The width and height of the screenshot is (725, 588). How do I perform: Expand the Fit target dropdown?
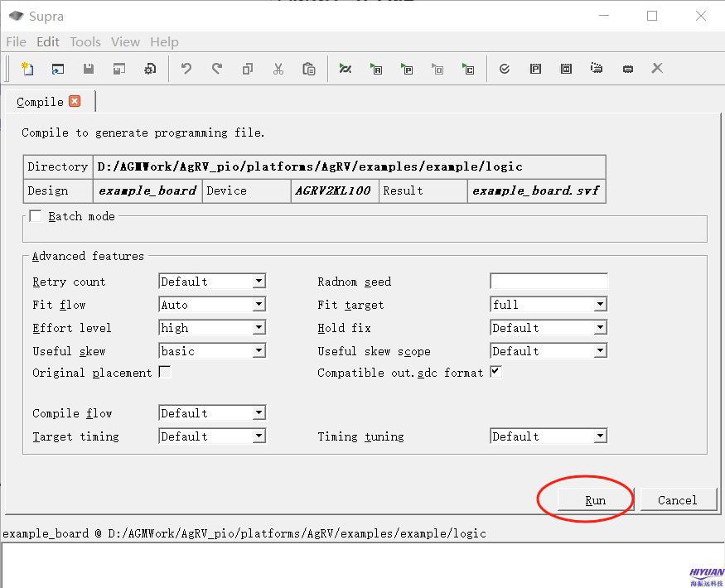pyautogui.click(x=600, y=305)
